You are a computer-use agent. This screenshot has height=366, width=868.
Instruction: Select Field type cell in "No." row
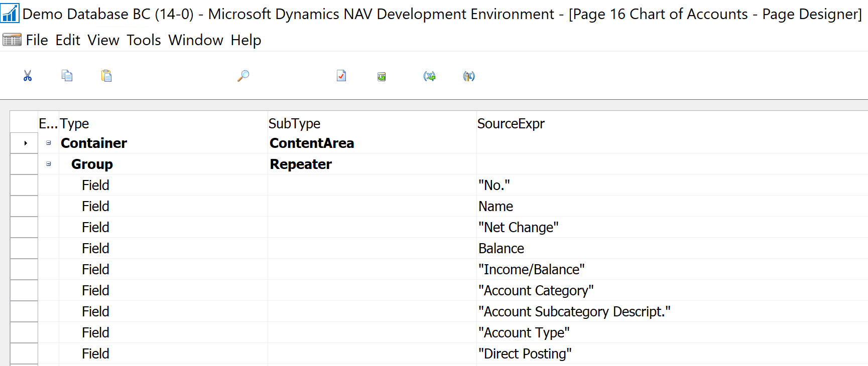click(x=163, y=185)
